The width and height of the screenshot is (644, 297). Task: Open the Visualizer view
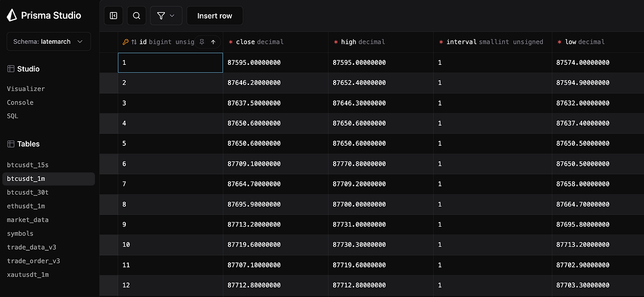pyautogui.click(x=26, y=88)
